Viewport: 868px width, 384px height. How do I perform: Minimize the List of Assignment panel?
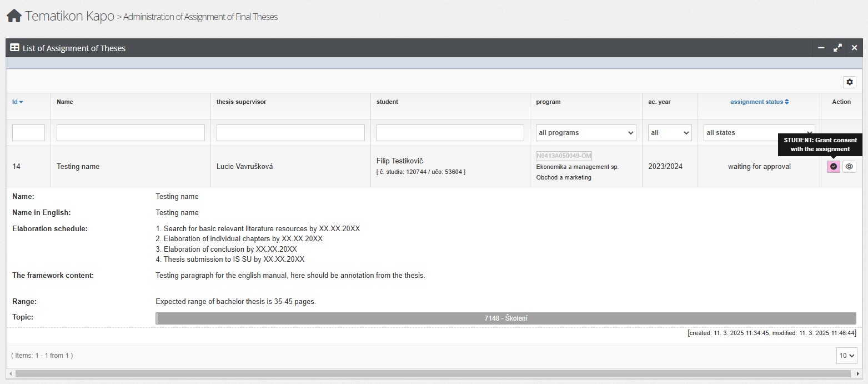tap(821, 48)
